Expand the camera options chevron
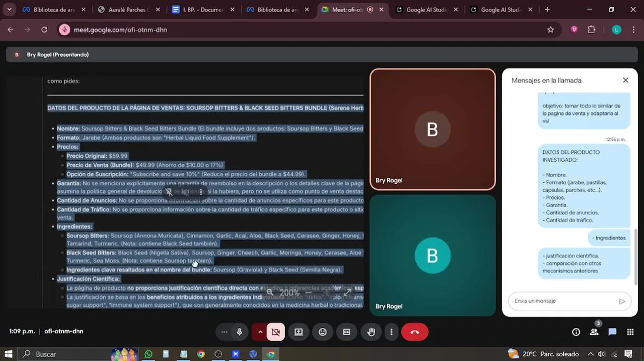Viewport: 644px width, 361px height. pyautogui.click(x=260, y=332)
